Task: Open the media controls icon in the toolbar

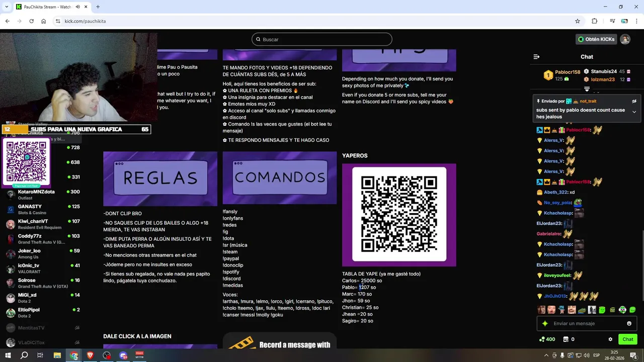Action: pos(612,21)
